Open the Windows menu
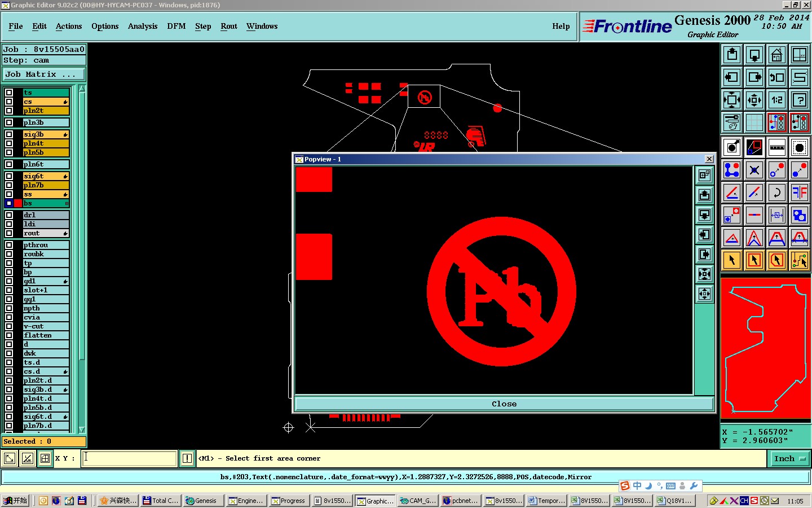812x508 pixels. [x=262, y=26]
